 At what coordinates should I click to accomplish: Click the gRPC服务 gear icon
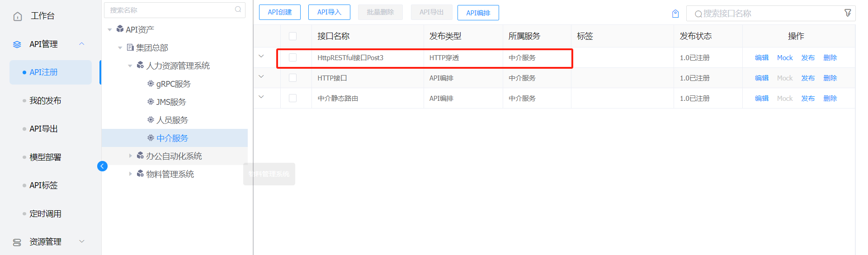(151, 83)
